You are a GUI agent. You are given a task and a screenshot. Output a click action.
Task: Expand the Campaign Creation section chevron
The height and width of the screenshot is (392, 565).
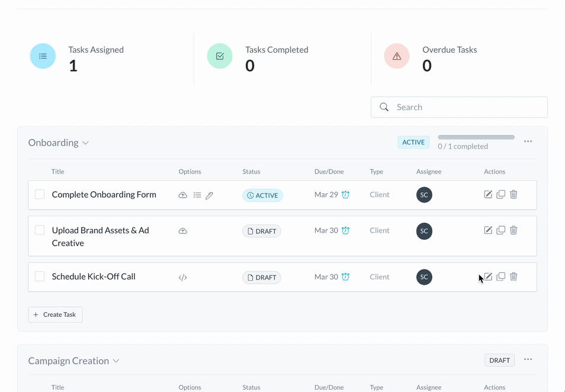[117, 361]
